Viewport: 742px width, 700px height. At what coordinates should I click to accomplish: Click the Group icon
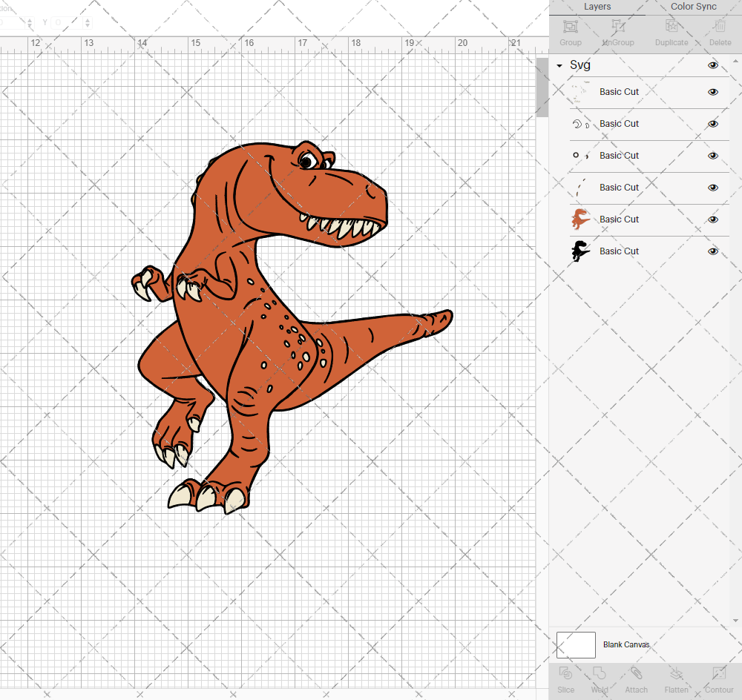pyautogui.click(x=570, y=27)
